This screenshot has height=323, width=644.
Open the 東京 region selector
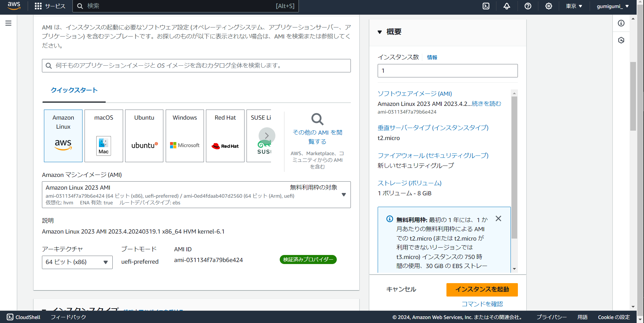[573, 6]
